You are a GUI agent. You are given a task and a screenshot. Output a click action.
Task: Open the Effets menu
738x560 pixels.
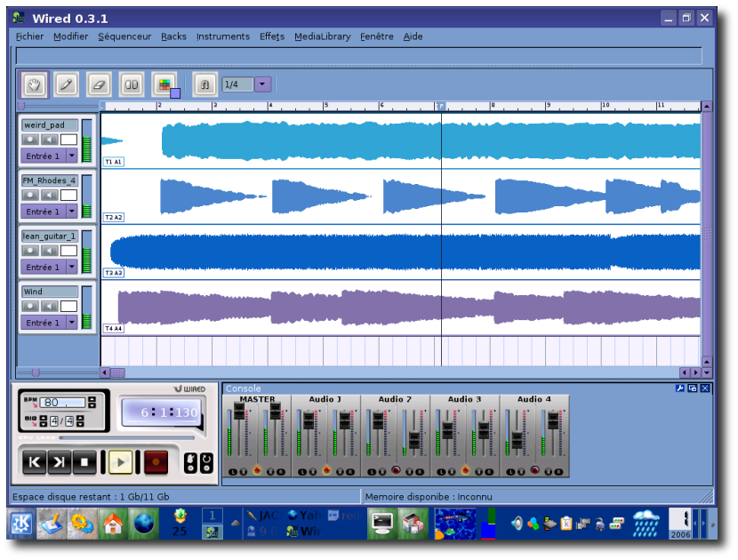pyautogui.click(x=272, y=36)
